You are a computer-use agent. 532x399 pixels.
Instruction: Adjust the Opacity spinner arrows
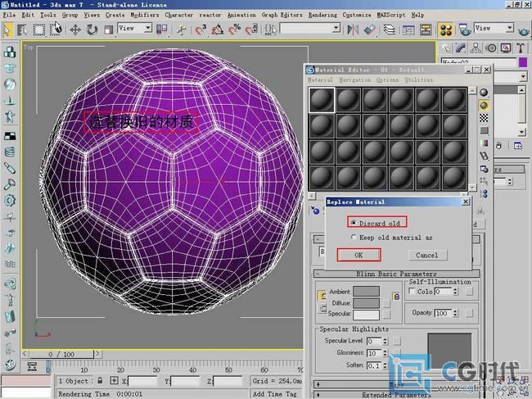pyautogui.click(x=455, y=313)
